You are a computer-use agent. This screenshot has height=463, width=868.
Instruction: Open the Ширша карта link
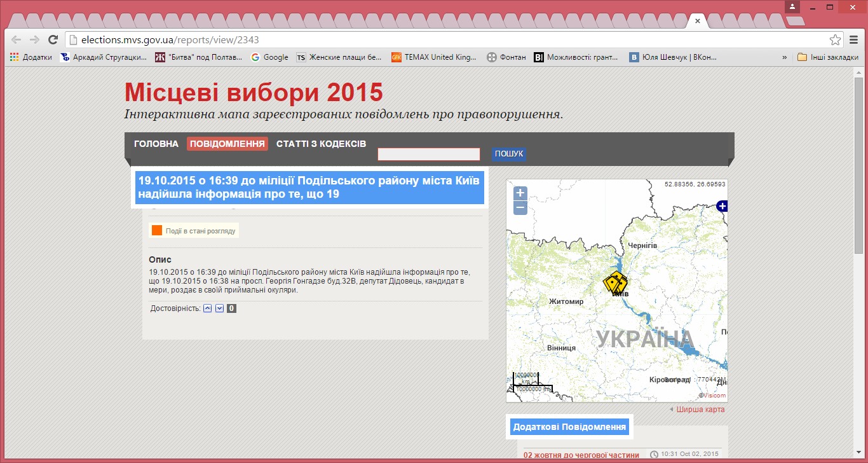pyautogui.click(x=700, y=410)
